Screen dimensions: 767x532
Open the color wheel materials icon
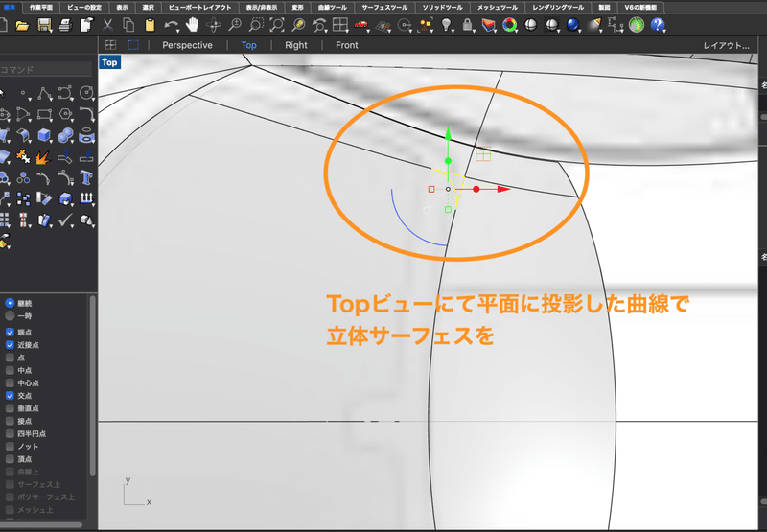coord(509,25)
